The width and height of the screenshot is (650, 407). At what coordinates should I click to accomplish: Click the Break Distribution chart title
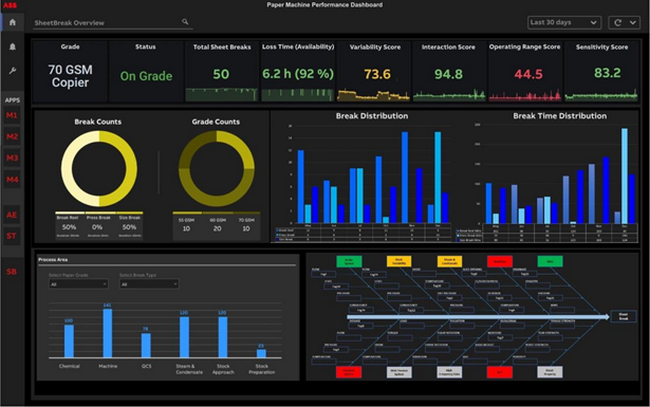(372, 116)
